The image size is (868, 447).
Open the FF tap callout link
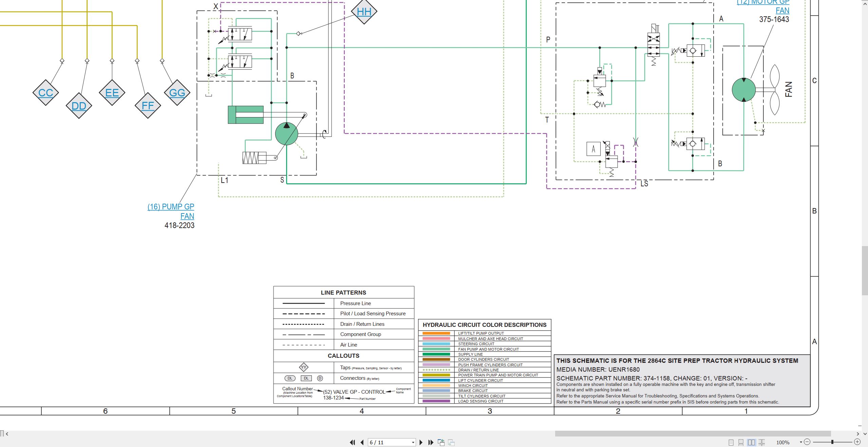click(x=148, y=106)
